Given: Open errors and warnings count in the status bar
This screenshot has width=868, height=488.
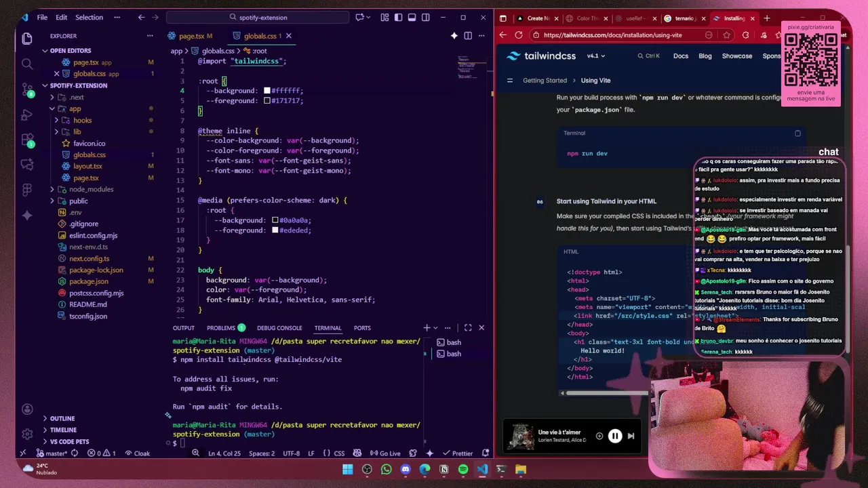Looking at the screenshot, I should [x=102, y=453].
